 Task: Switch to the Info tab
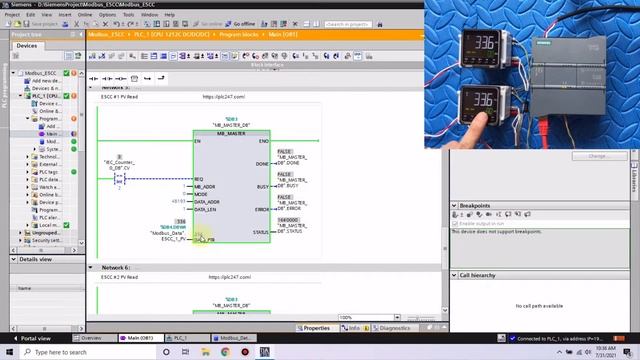(354, 328)
